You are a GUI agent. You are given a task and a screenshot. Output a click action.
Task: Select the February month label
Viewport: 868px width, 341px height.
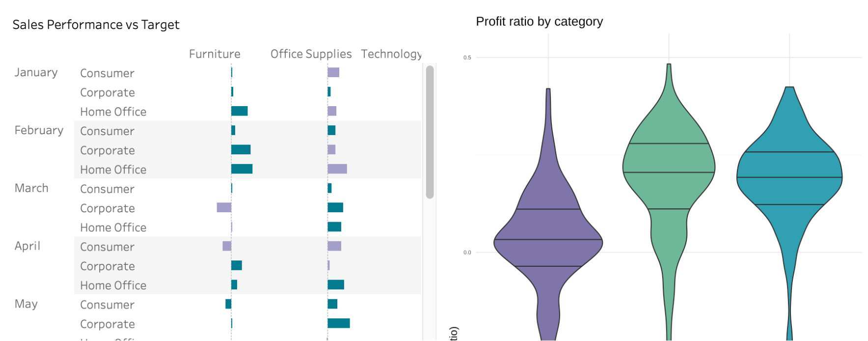point(39,130)
